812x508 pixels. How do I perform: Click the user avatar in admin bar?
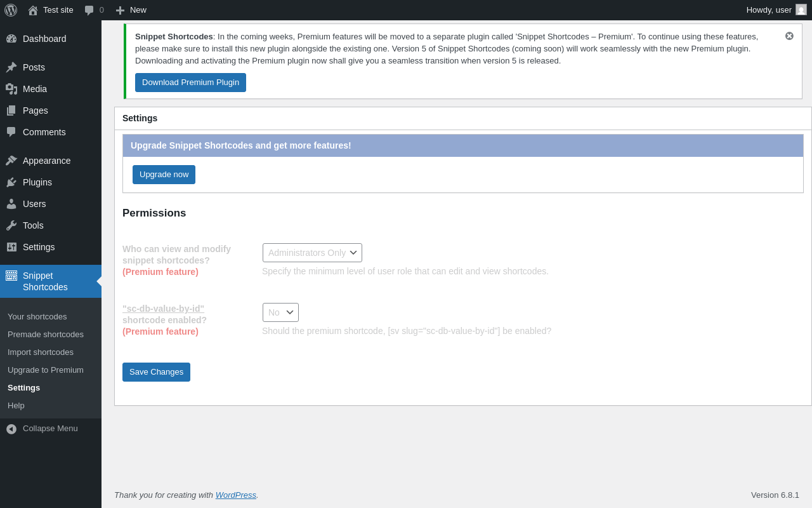coord(801,10)
